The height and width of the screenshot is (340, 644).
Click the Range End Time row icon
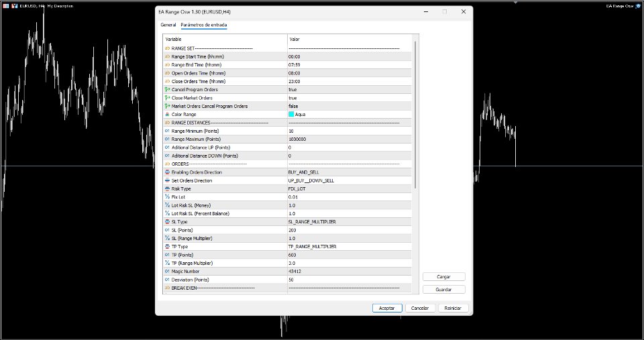167,65
